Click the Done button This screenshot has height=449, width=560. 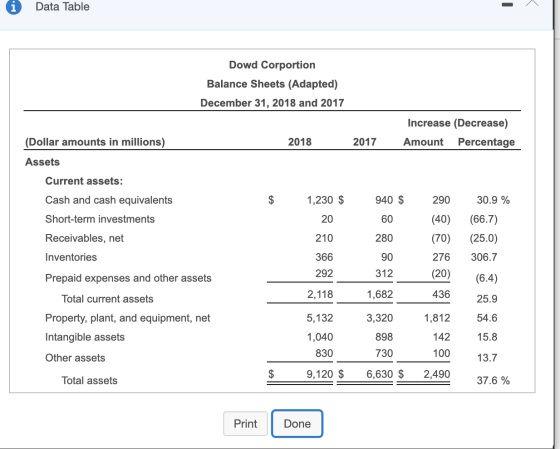pos(297,424)
